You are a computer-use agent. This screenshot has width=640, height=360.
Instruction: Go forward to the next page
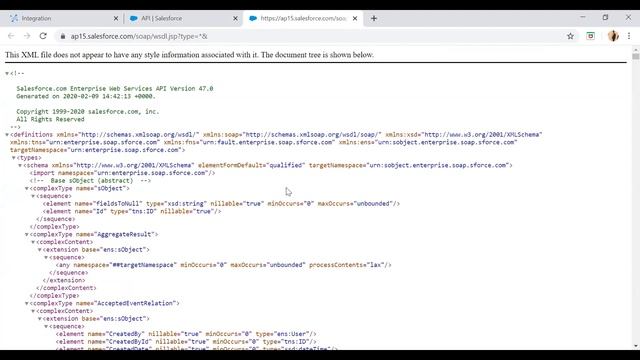[x=27, y=36]
